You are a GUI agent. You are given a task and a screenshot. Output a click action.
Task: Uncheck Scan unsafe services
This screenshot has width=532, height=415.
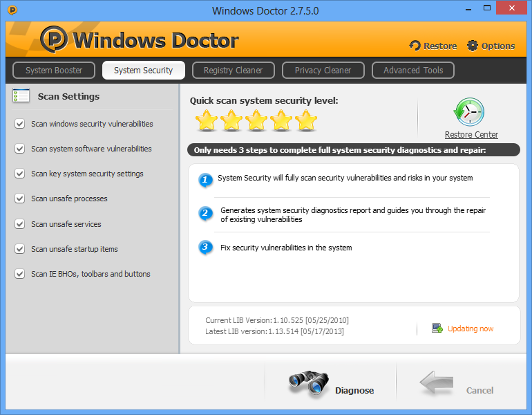pyautogui.click(x=19, y=224)
